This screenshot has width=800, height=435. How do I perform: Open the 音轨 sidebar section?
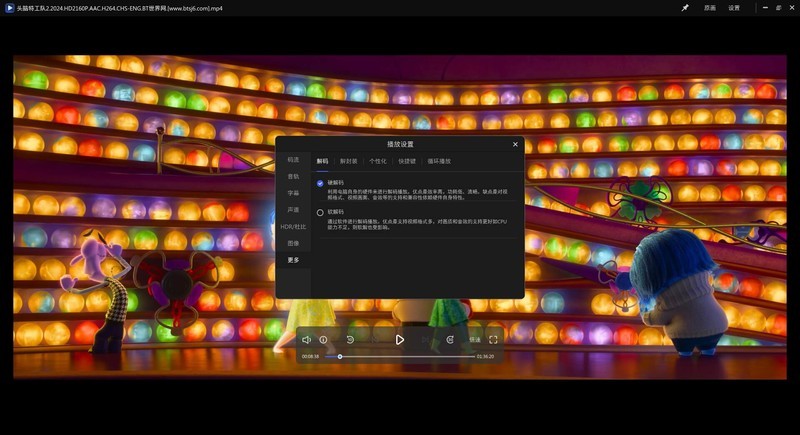coord(293,176)
